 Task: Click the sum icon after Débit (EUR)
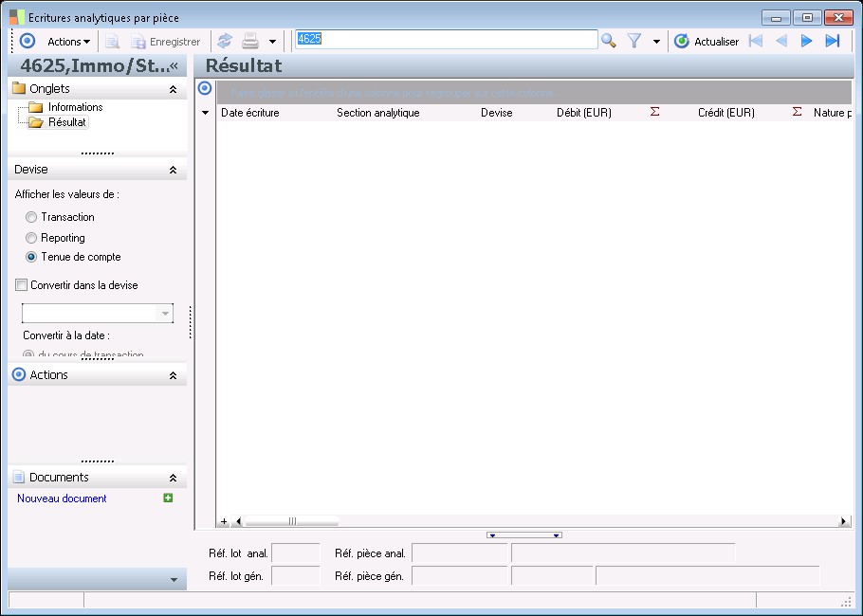click(654, 112)
